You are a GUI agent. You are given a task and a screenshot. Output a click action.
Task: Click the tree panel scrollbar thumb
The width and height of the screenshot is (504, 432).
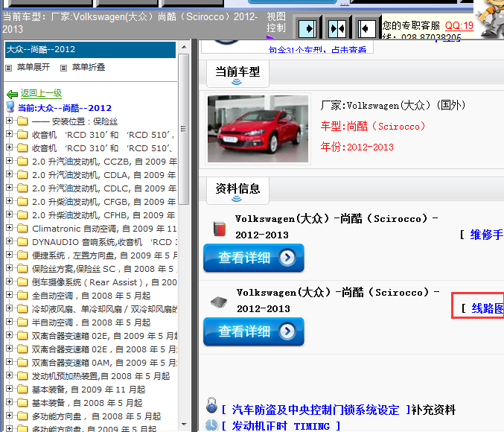click(x=184, y=129)
